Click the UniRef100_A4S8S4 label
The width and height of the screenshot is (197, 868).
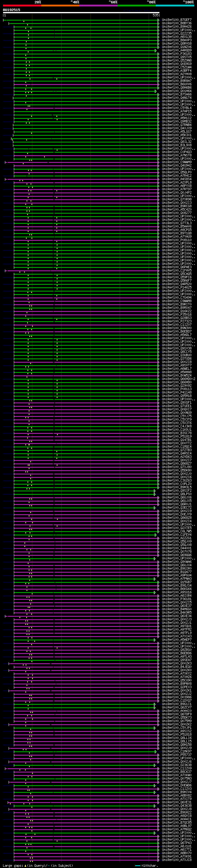point(176,179)
